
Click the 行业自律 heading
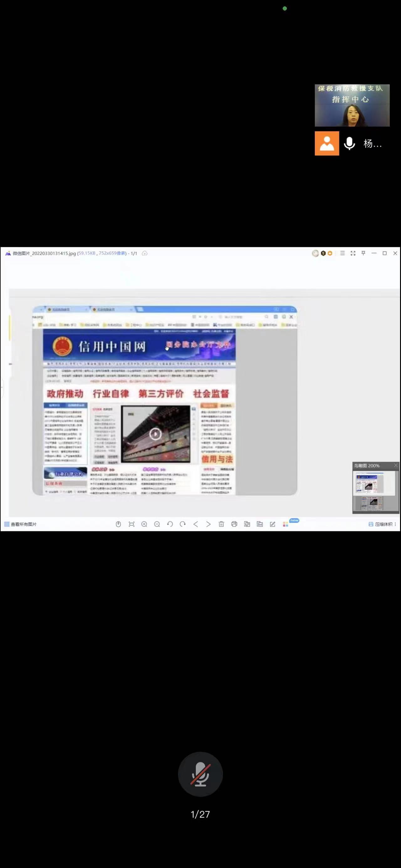click(x=111, y=394)
